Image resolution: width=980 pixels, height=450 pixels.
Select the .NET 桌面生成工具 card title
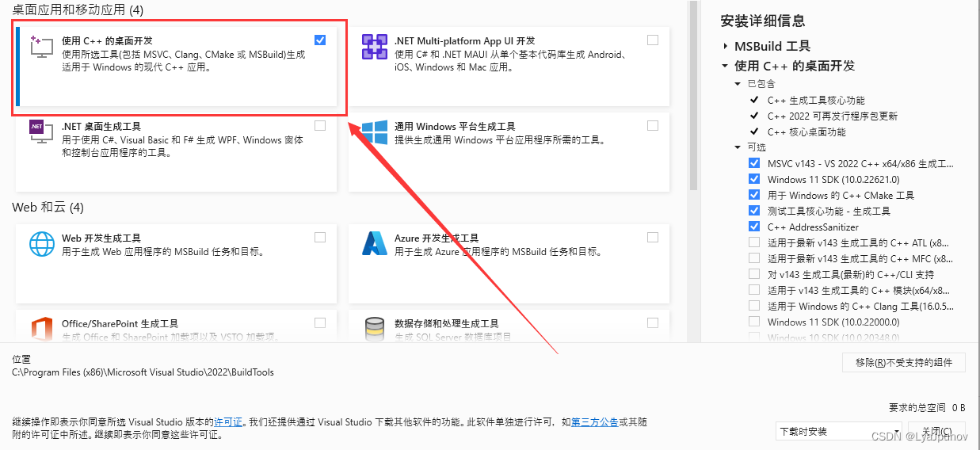pos(101,126)
